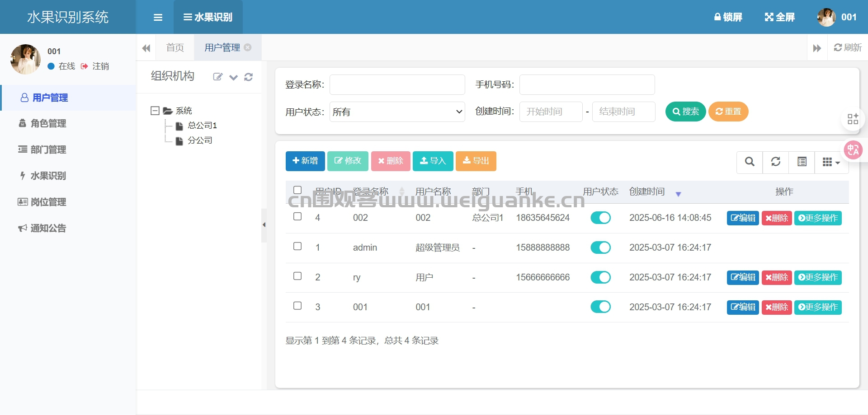Image resolution: width=868 pixels, height=415 pixels.
Task: Open 更多操作 for user 002 row
Action: [x=818, y=218]
